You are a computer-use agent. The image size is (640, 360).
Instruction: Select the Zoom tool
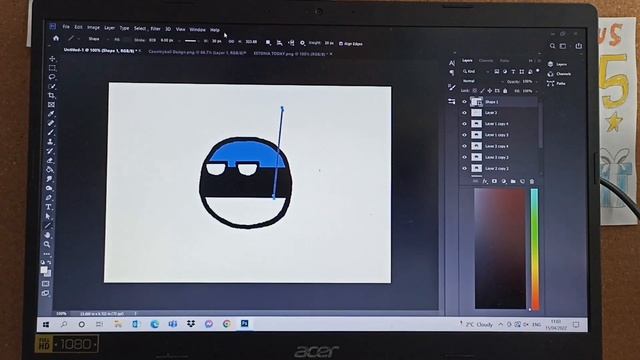[47, 244]
